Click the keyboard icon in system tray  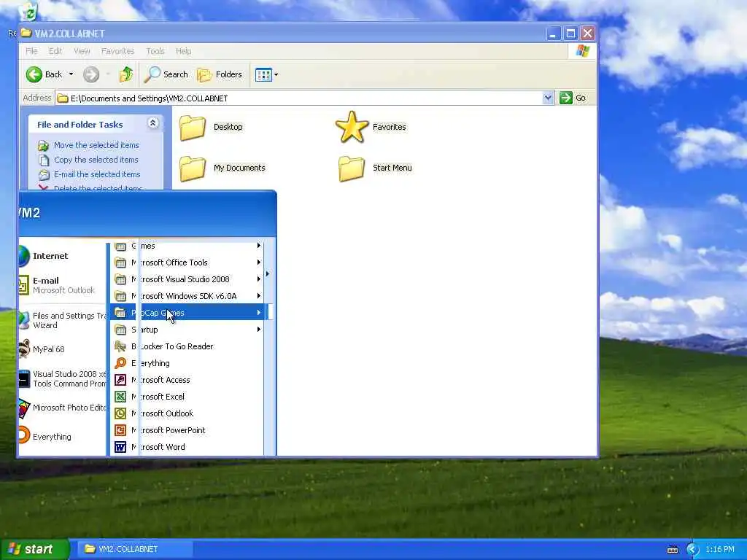(x=672, y=550)
